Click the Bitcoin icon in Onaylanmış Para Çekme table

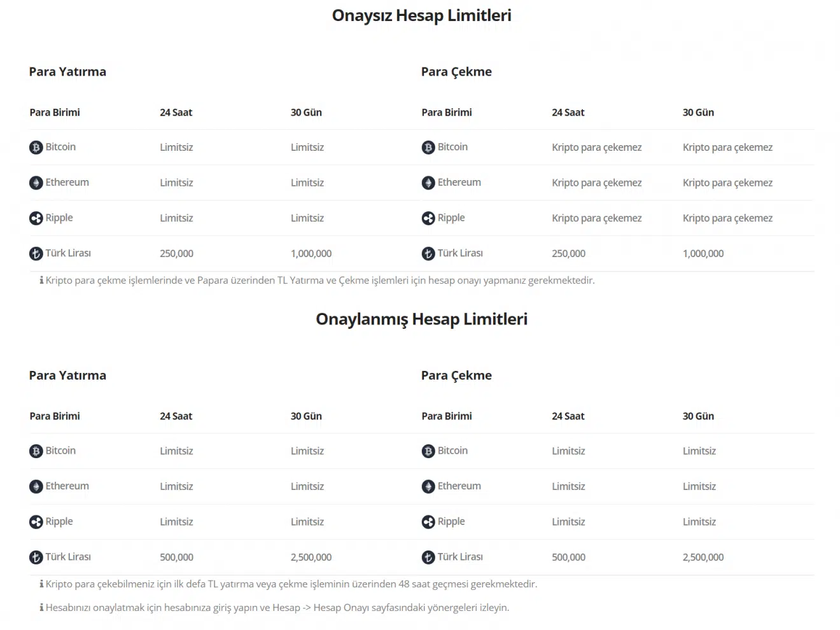pyautogui.click(x=428, y=451)
